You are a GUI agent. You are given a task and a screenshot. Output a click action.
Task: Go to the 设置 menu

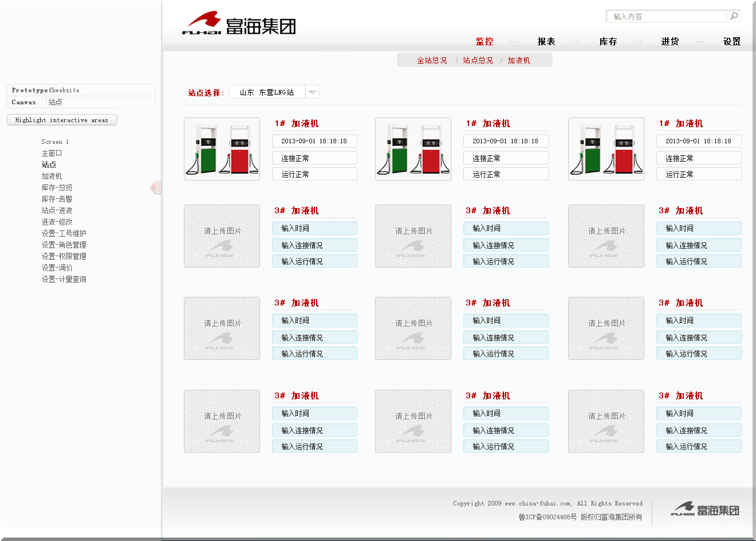[x=732, y=41]
